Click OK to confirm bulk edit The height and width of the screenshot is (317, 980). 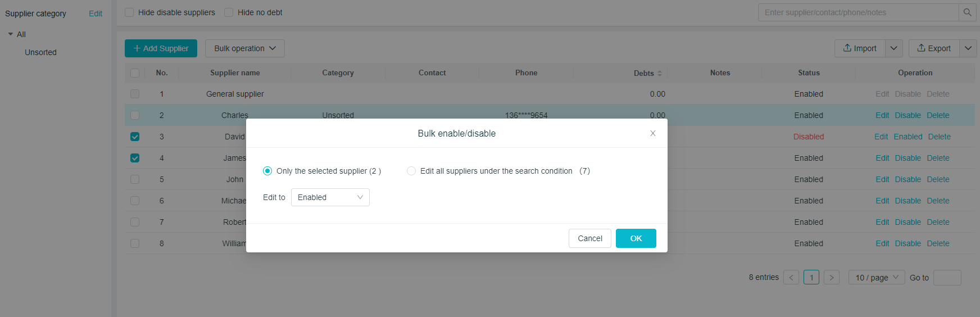coord(636,238)
